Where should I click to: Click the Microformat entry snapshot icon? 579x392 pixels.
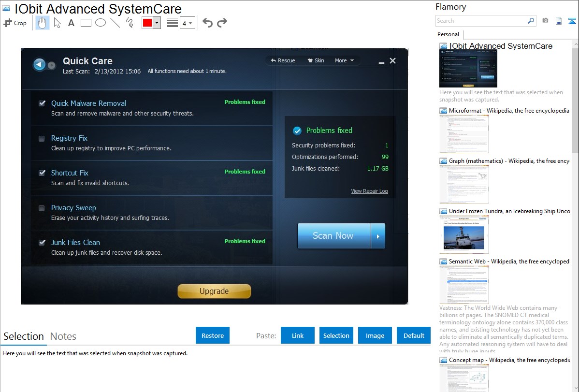443,111
